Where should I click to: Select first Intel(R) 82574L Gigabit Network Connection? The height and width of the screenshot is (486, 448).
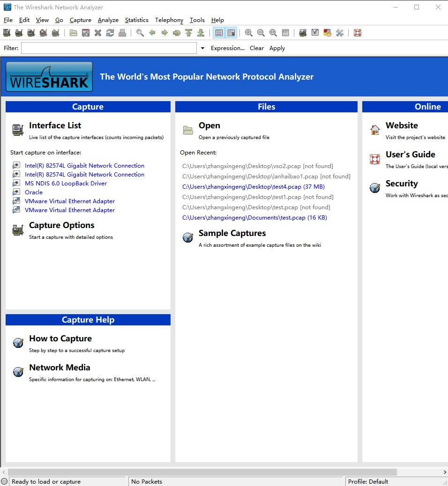click(84, 166)
